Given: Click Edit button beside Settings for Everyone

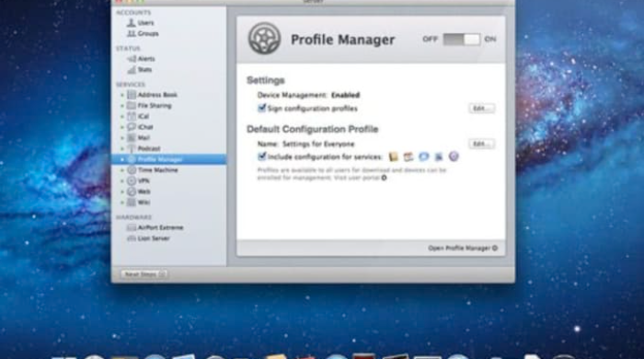Looking at the screenshot, I should (x=481, y=144).
